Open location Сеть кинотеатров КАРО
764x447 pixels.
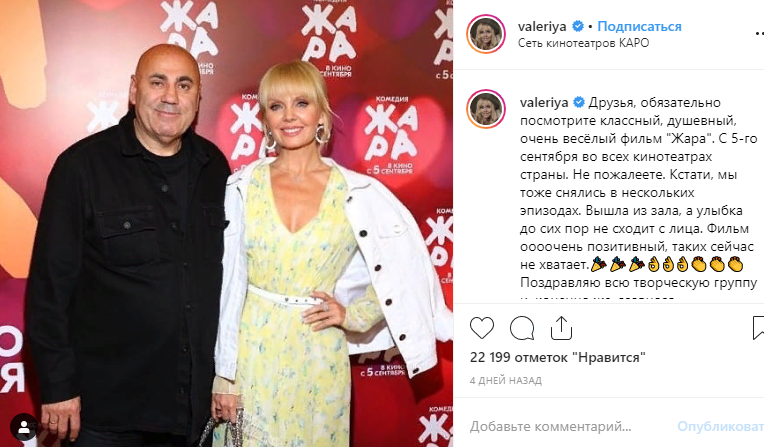pyautogui.click(x=583, y=43)
